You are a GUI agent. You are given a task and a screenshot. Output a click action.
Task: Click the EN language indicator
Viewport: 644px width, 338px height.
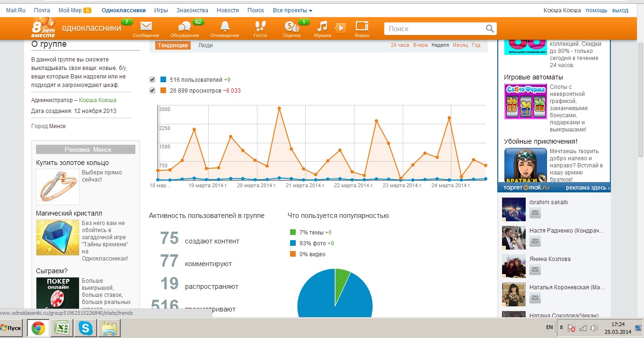(x=549, y=327)
